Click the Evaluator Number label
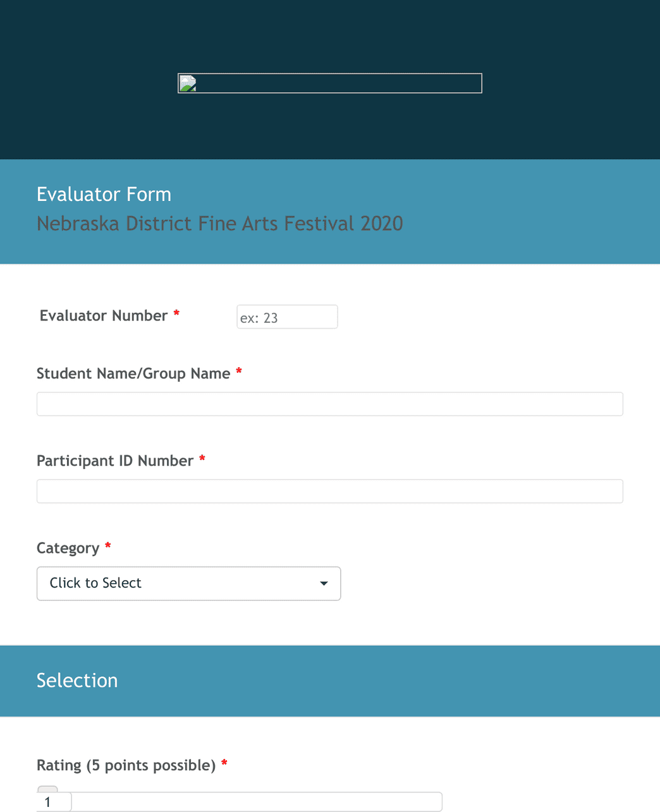The width and height of the screenshot is (660, 812). click(x=104, y=316)
